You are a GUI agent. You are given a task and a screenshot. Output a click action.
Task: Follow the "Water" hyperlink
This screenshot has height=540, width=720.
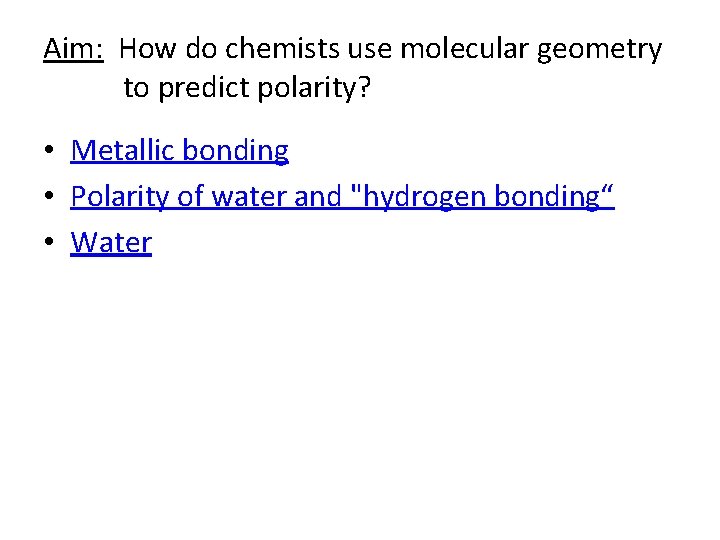pyautogui.click(x=111, y=243)
